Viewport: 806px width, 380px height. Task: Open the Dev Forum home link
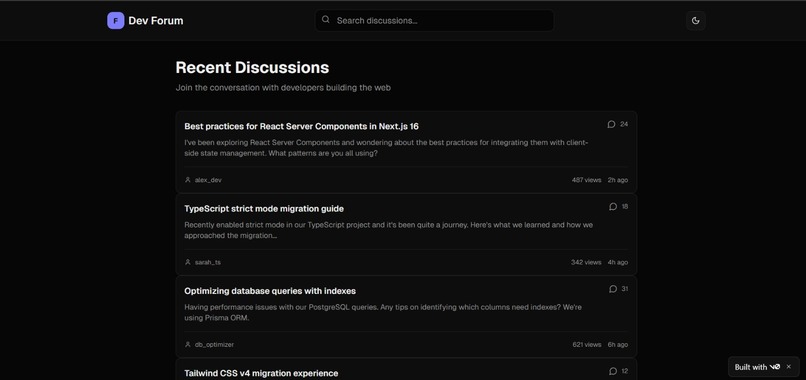145,21
